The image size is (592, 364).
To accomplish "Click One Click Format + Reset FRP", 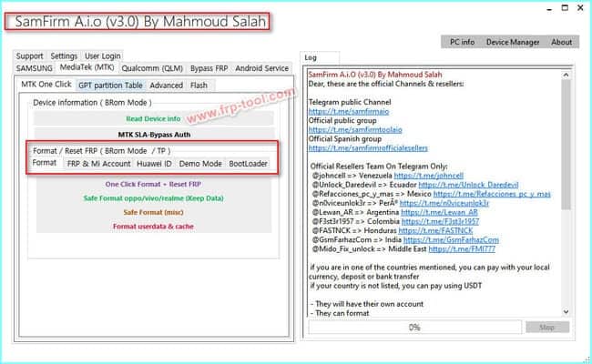I will pos(153,184).
